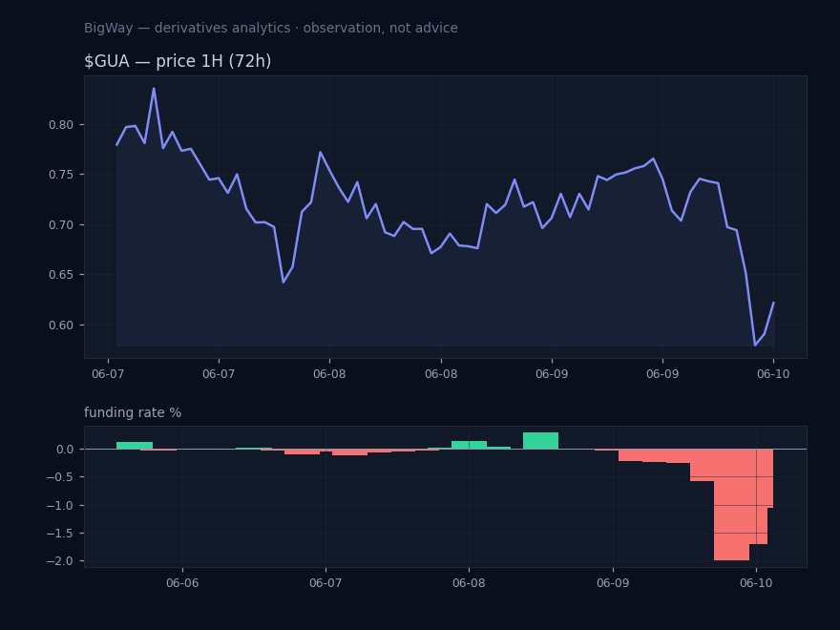Click the deepest red funding bar at −2.0
The width and height of the screenshot is (840, 630).
pyautogui.click(x=731, y=505)
